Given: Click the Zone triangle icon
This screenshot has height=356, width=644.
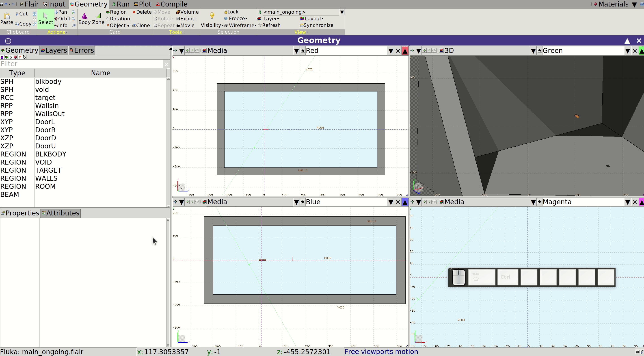Looking at the screenshot, I should [x=98, y=16].
